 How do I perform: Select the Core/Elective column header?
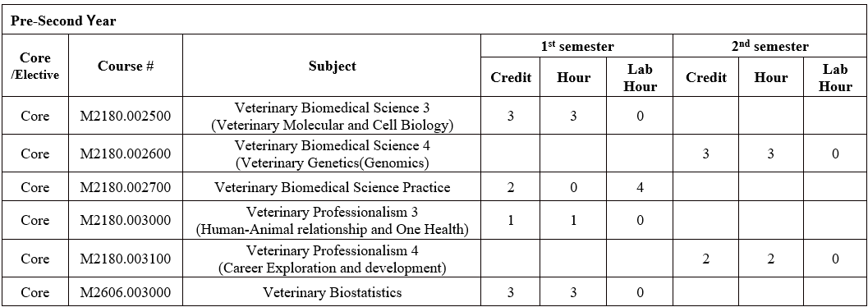pyautogui.click(x=35, y=66)
